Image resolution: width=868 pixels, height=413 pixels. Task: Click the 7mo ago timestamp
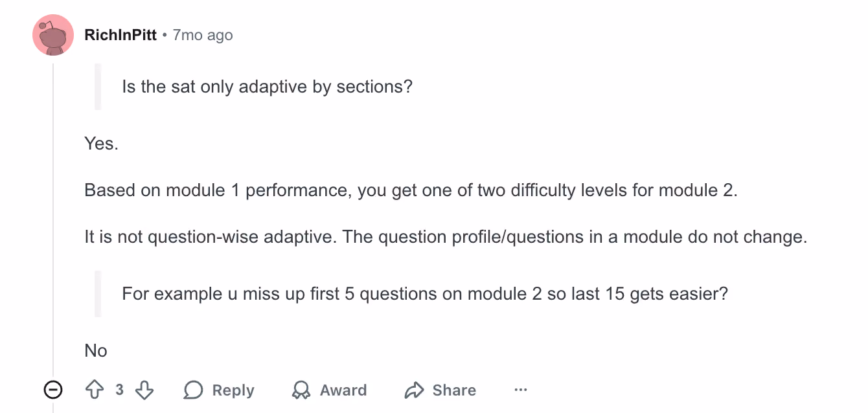(203, 35)
